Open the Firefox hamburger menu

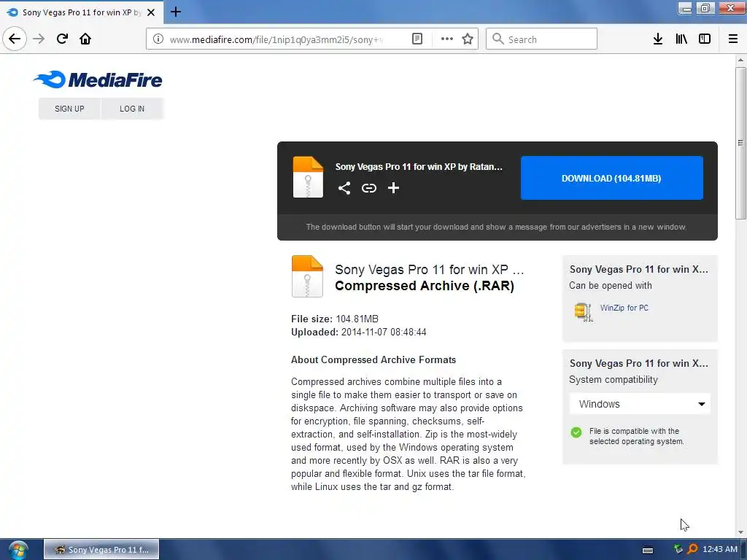pos(732,39)
